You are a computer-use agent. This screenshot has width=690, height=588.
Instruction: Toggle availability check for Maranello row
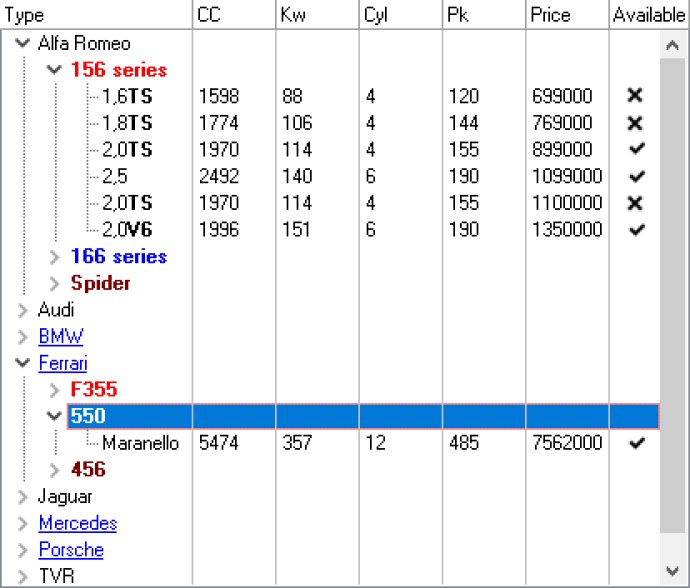click(637, 443)
